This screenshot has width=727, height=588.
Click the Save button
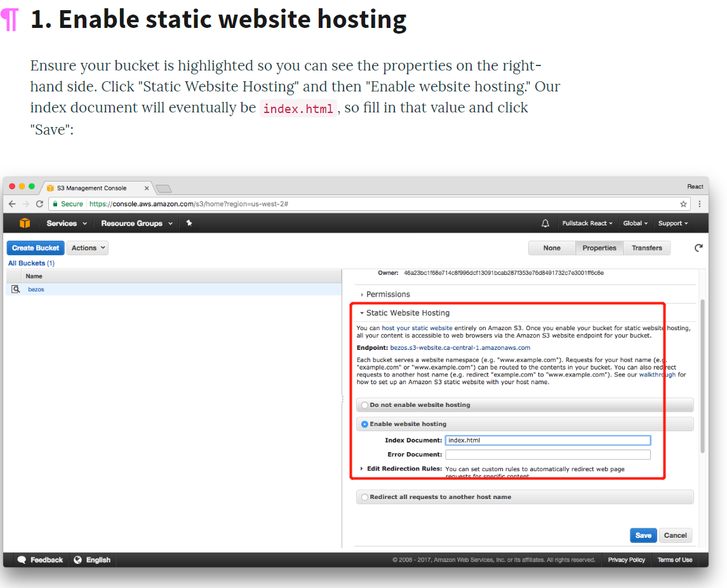[643, 535]
